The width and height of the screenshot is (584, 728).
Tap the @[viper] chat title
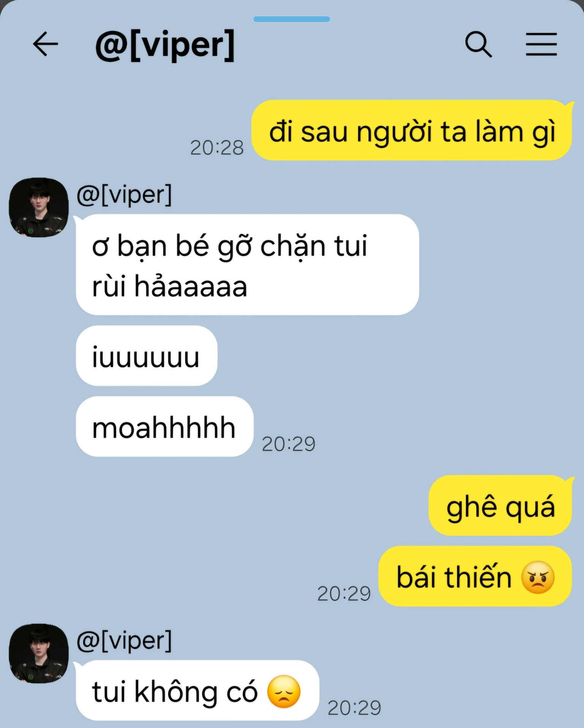165,45
